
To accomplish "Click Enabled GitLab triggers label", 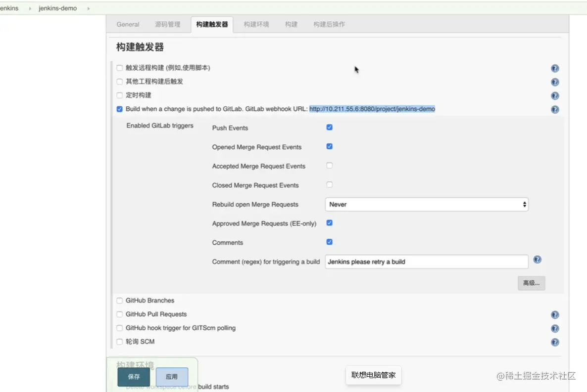I will (160, 126).
